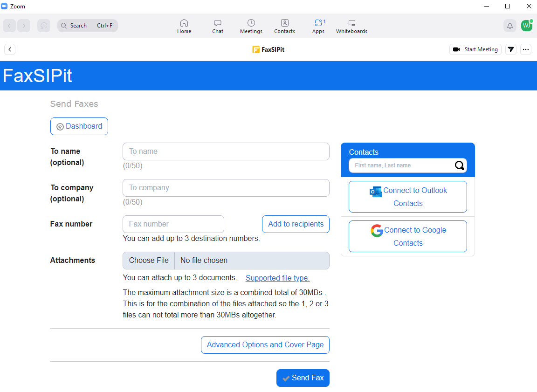Click the back navigation arrow in toolbar

coord(10,26)
